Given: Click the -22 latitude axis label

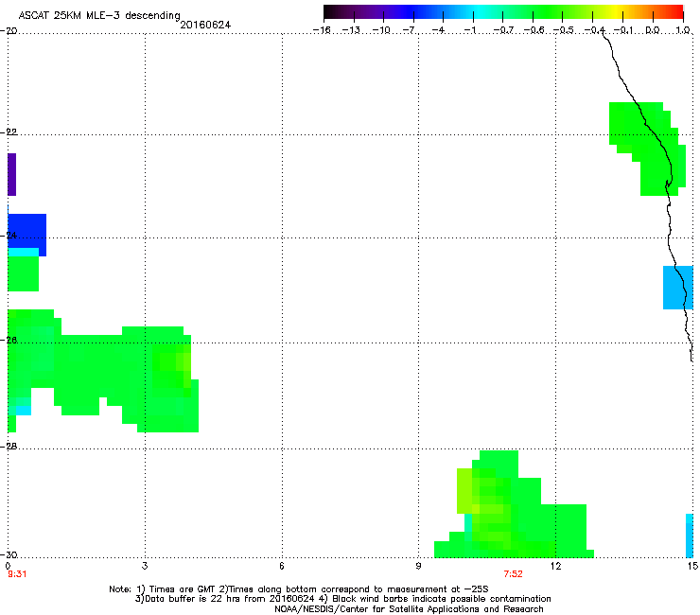Looking at the screenshot, I should click(x=9, y=132).
